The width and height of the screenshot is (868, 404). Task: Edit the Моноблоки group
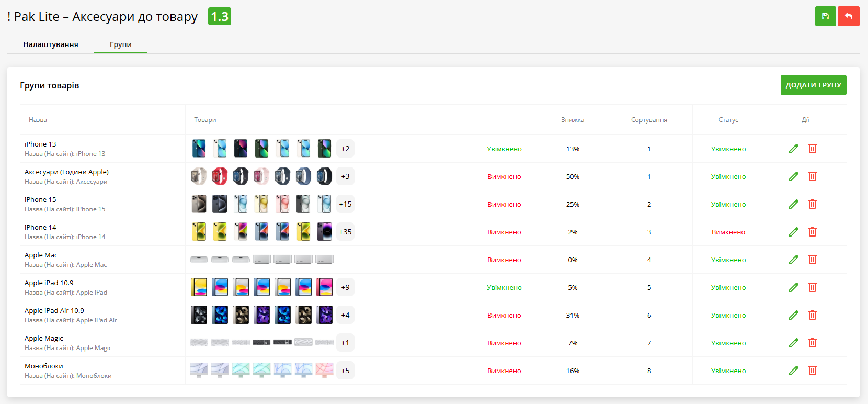pos(793,371)
